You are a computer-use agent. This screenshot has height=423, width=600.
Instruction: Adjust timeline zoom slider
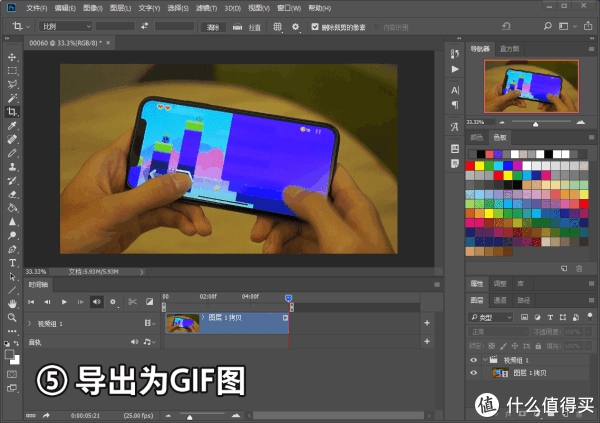pyautogui.click(x=189, y=416)
